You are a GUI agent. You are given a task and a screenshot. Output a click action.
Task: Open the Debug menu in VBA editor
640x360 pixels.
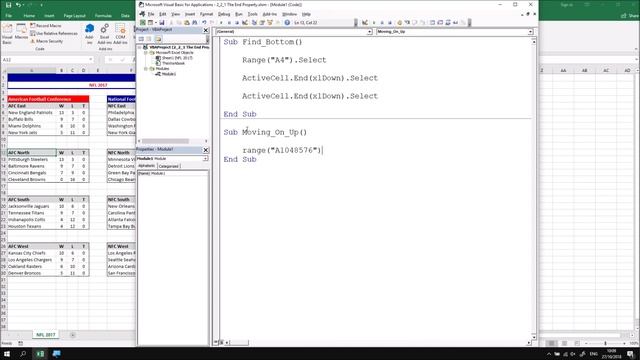(224, 14)
